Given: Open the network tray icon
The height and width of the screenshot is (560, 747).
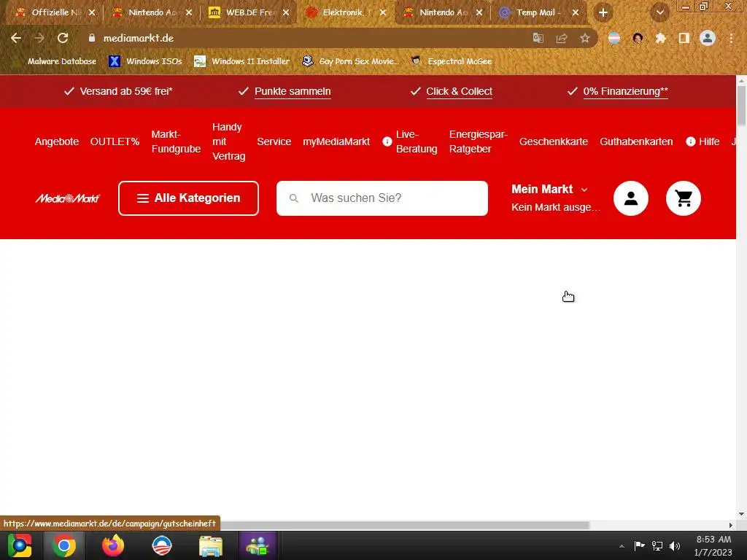Looking at the screenshot, I should (x=657, y=546).
